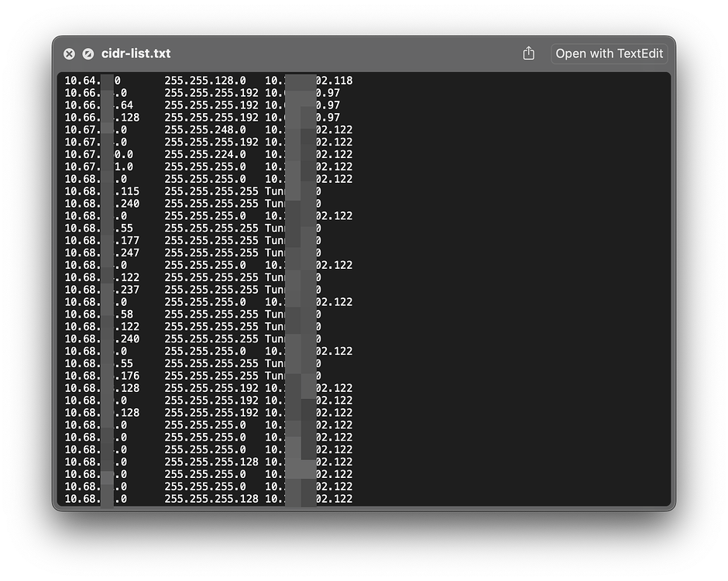Click the 10.67 address ending in 1.0
This screenshot has width=728, height=581.
tap(98, 167)
